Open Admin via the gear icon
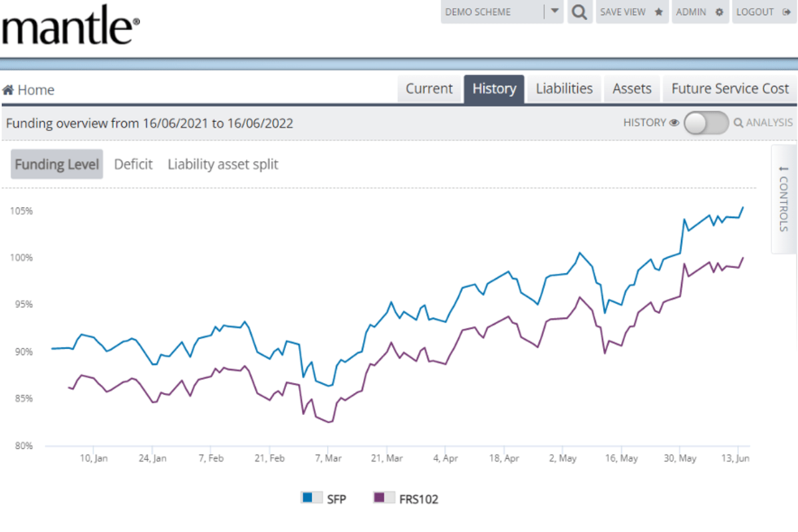 pos(719,12)
